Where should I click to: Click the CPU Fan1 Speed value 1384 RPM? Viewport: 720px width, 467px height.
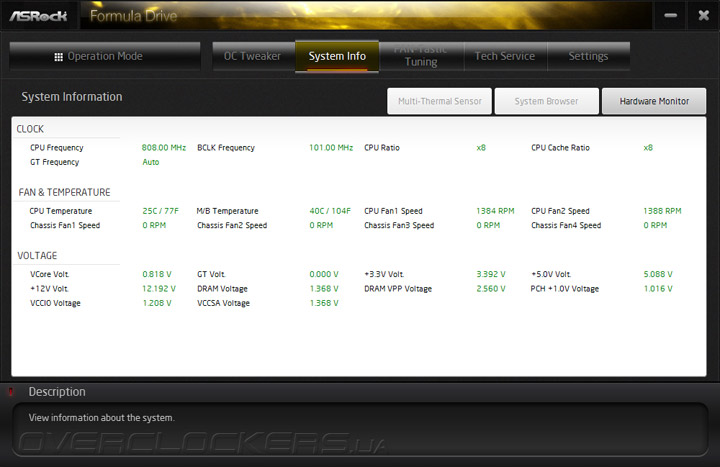[495, 211]
